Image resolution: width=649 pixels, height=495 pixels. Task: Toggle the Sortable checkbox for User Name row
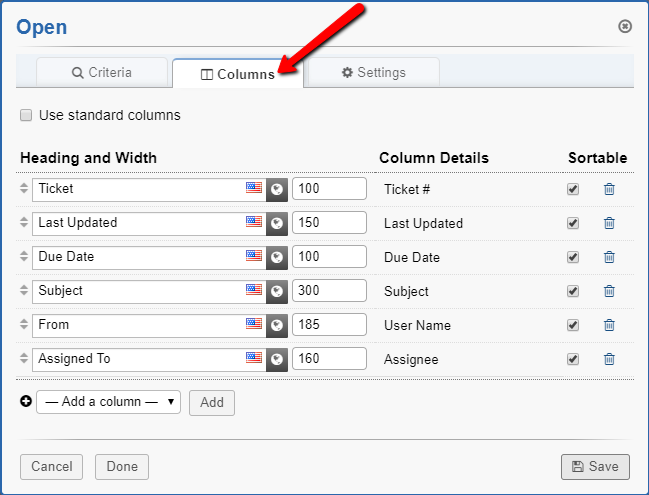[573, 325]
